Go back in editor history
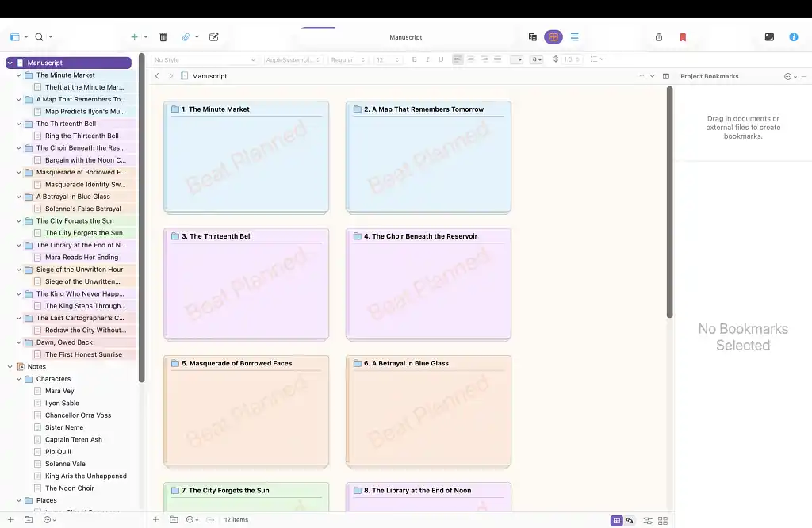The image size is (812, 528). (x=157, y=76)
